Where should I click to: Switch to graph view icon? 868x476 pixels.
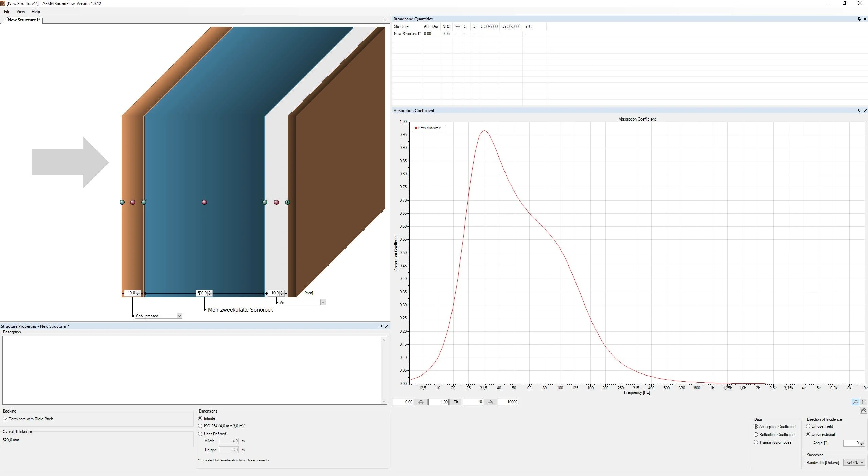tap(855, 402)
